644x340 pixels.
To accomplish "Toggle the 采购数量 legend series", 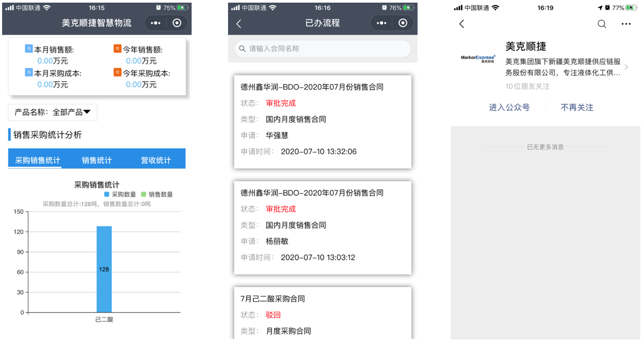I will 120,195.
